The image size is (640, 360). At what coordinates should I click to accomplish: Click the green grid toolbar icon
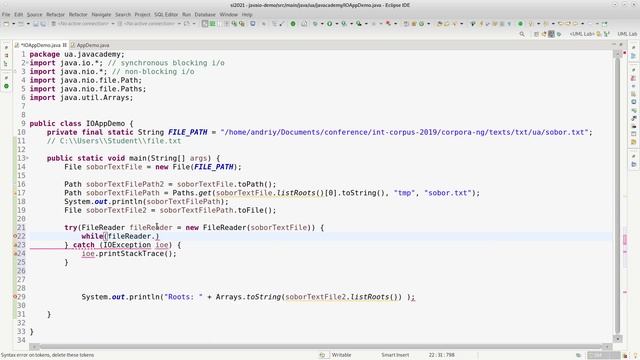point(213,24)
